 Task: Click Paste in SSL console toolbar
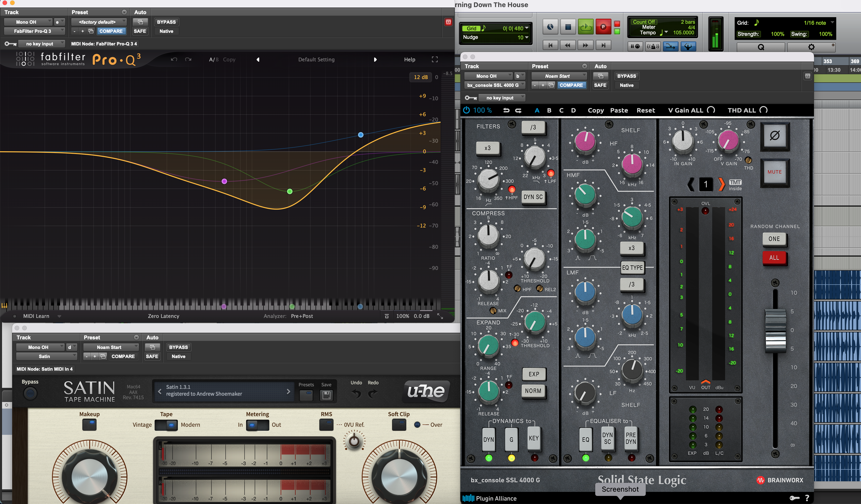click(x=619, y=110)
